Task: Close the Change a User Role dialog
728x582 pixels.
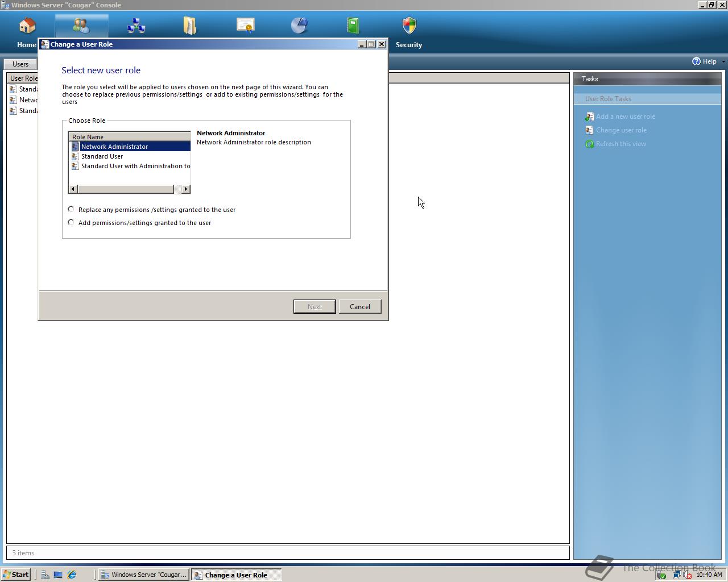Action: [x=382, y=44]
